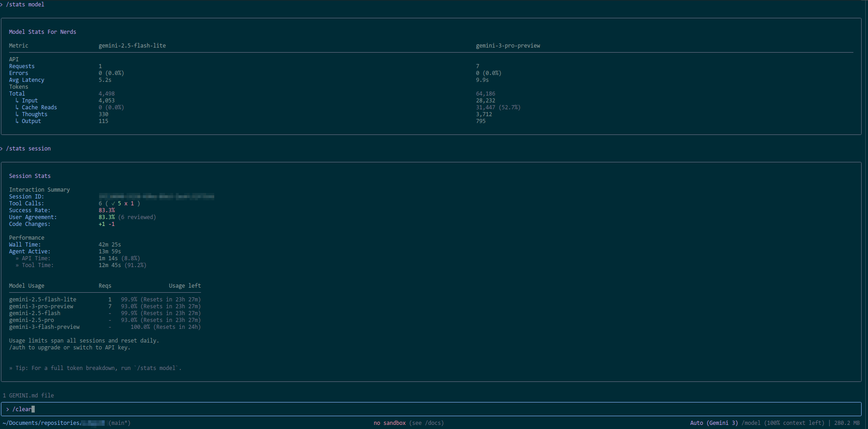
Task: Click the 'Session ID:' label
Action: 26,197
